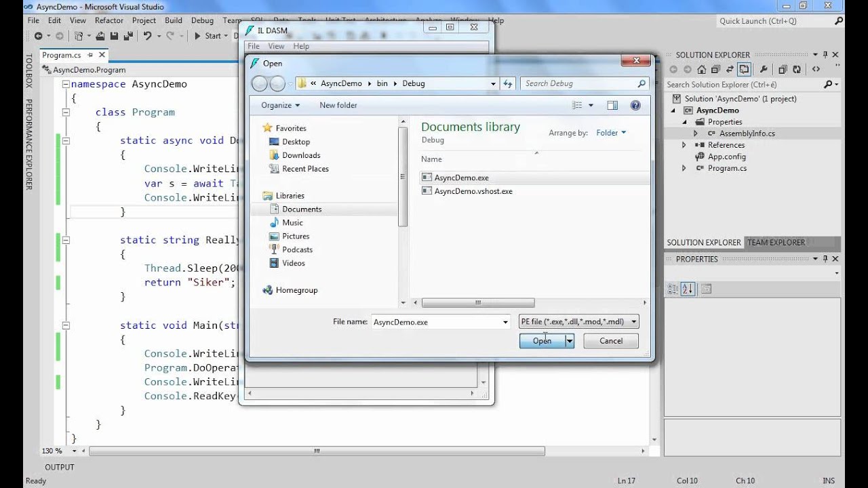Click Alphabetical sort icon in Properties panel

[x=688, y=289]
